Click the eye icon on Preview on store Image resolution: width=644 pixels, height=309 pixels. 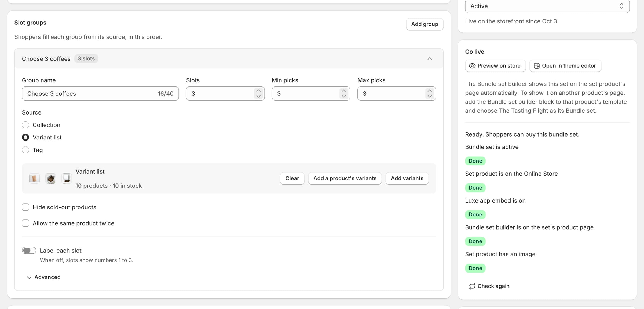click(472, 66)
